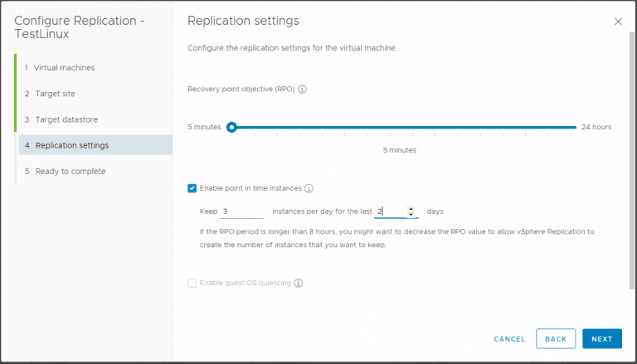Click the Recovery point objective info icon
The width and height of the screenshot is (637, 364).
[302, 89]
